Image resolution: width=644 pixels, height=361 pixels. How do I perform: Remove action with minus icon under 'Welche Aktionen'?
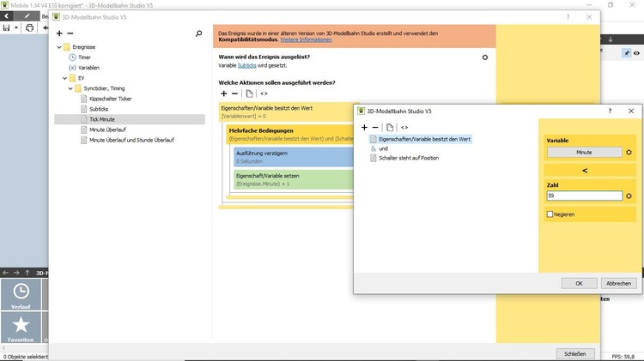point(234,93)
